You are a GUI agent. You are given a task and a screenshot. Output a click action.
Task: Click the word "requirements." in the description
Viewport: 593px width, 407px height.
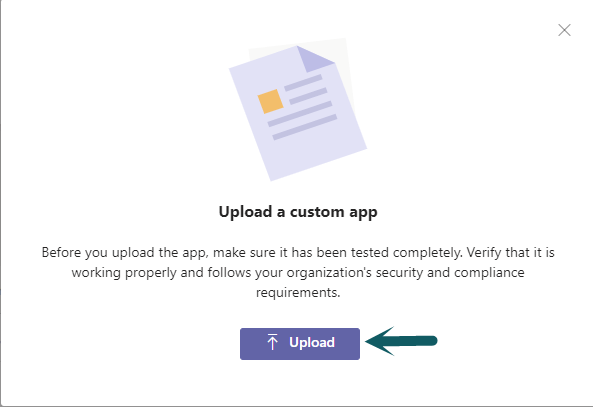(x=298, y=293)
